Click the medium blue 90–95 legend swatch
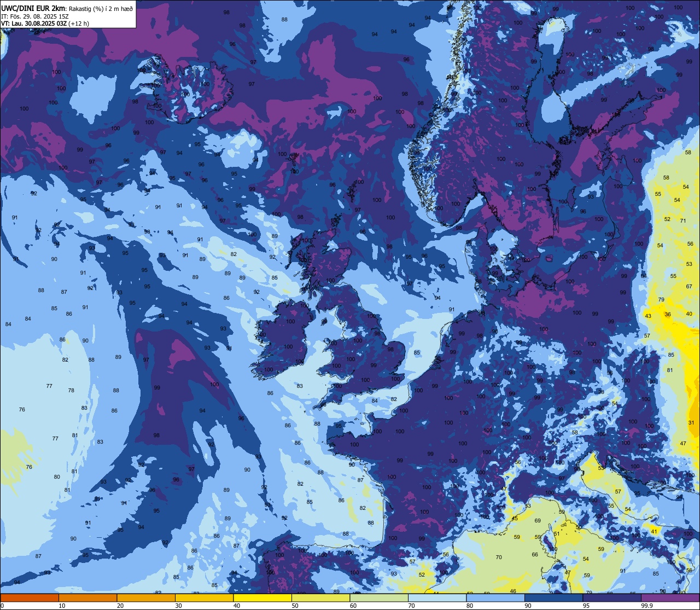 point(553,597)
